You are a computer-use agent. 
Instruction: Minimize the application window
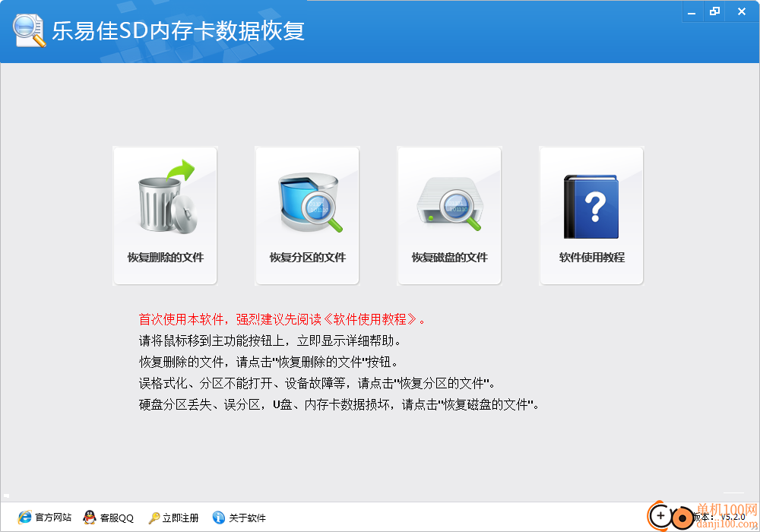point(692,12)
